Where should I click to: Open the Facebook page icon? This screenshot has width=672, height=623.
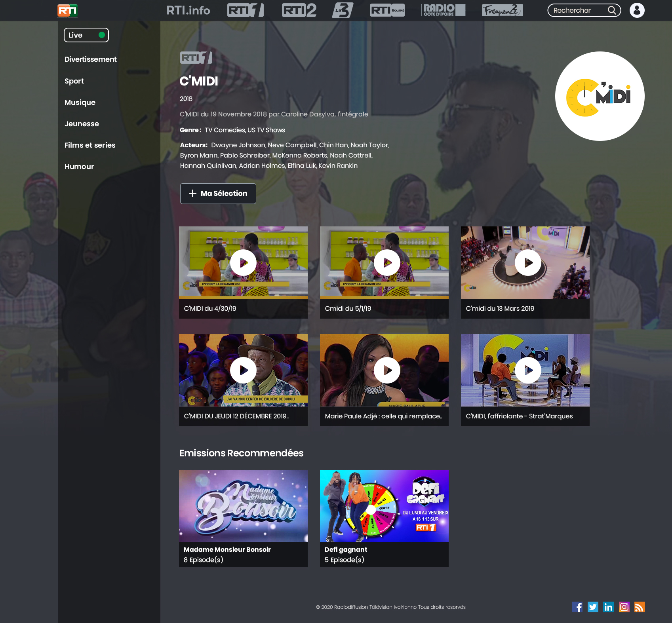pyautogui.click(x=577, y=607)
